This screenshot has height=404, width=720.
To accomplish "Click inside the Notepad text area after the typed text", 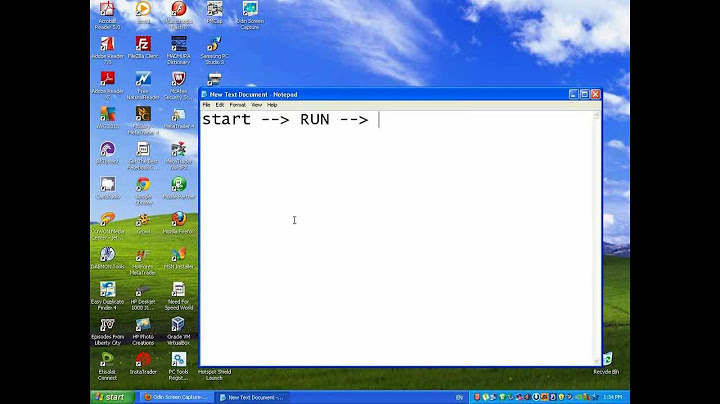I will 379,120.
